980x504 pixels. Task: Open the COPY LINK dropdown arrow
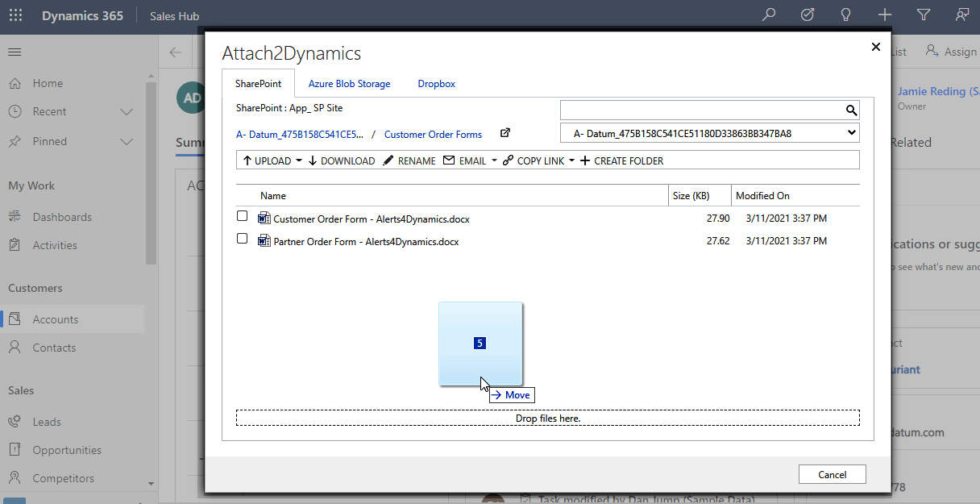(x=572, y=160)
